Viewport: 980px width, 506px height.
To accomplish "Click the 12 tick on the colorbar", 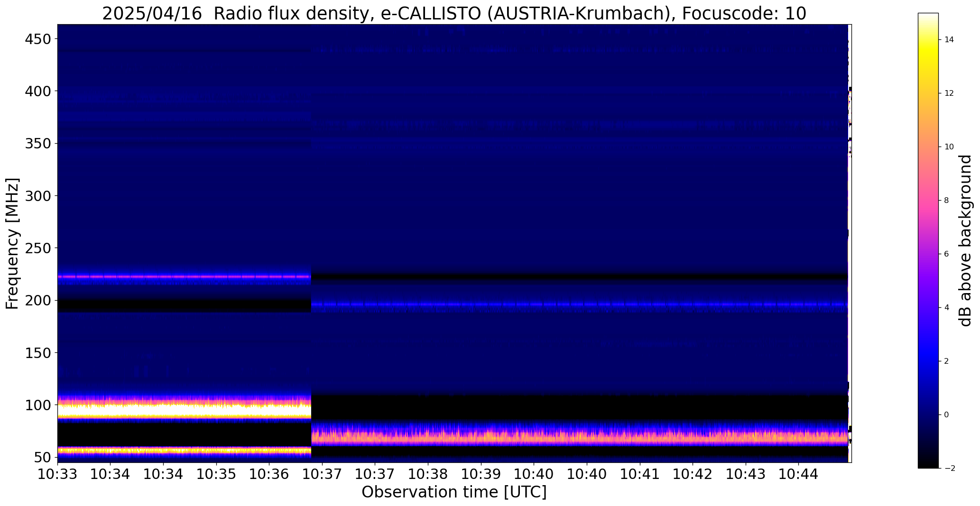I will (x=949, y=93).
